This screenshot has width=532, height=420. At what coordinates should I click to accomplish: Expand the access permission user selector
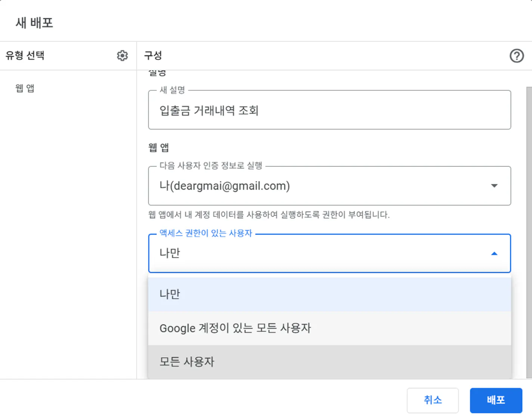pos(329,253)
